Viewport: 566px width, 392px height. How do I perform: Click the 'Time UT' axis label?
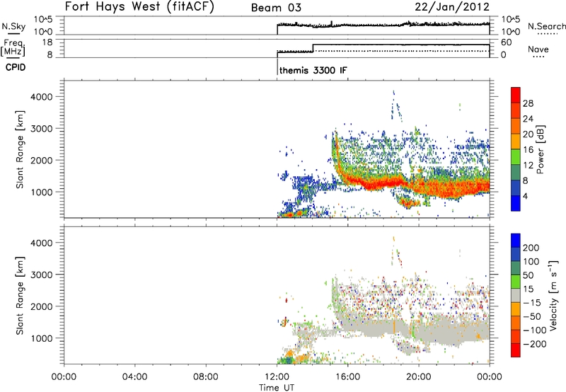point(277,388)
